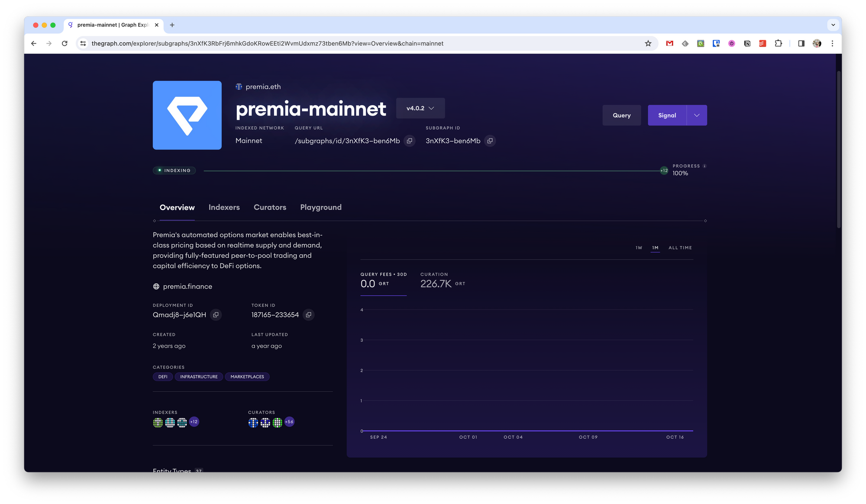
Task: Click the Query button
Action: pos(621,116)
